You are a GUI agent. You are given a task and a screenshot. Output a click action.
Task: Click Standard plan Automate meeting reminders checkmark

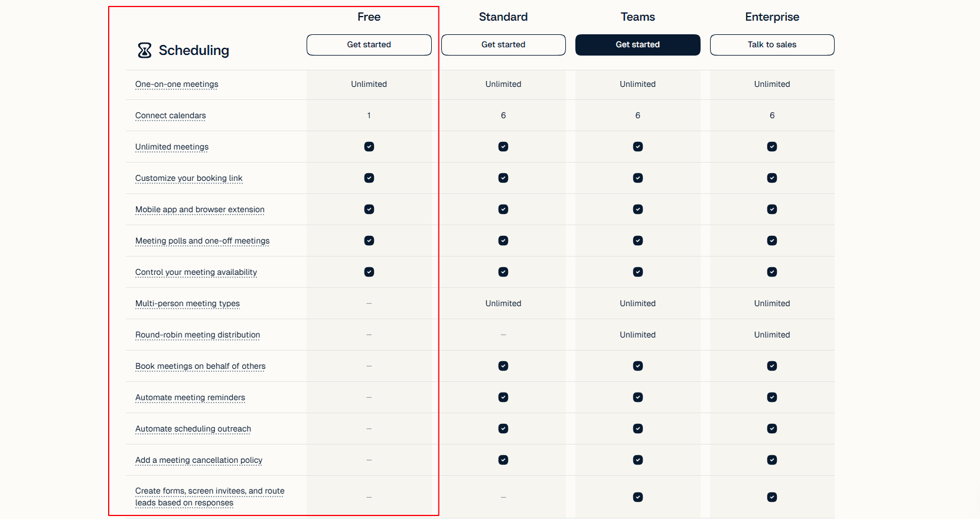tap(503, 397)
